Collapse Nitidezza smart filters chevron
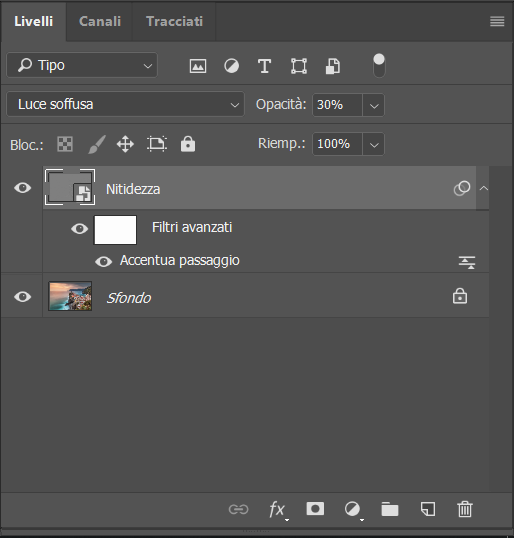514x538 pixels. tap(484, 188)
